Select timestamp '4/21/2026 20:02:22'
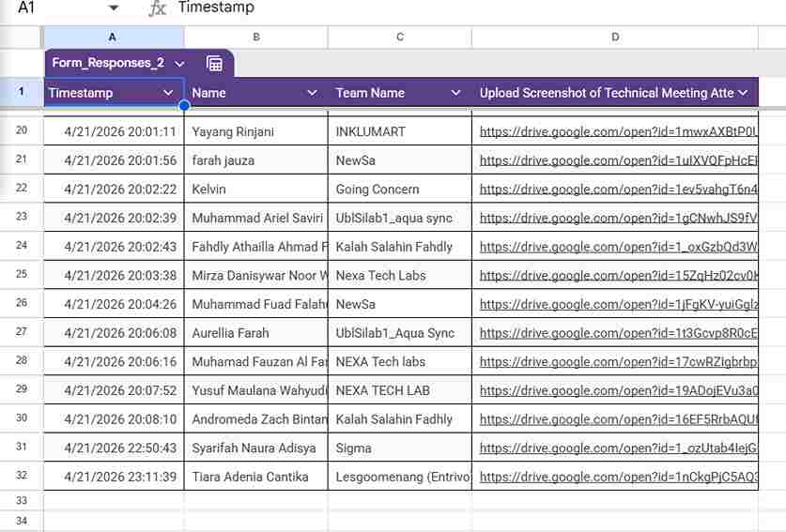The width and height of the screenshot is (786, 532). coord(114,189)
